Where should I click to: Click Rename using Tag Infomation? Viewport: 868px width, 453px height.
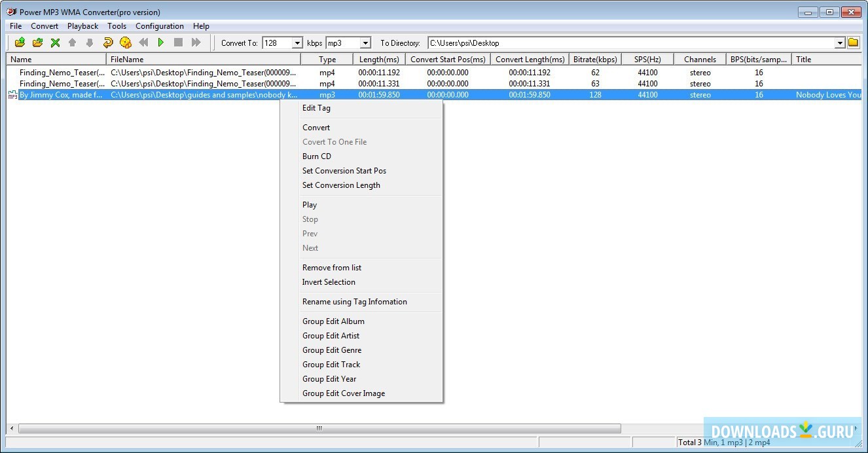[355, 301]
